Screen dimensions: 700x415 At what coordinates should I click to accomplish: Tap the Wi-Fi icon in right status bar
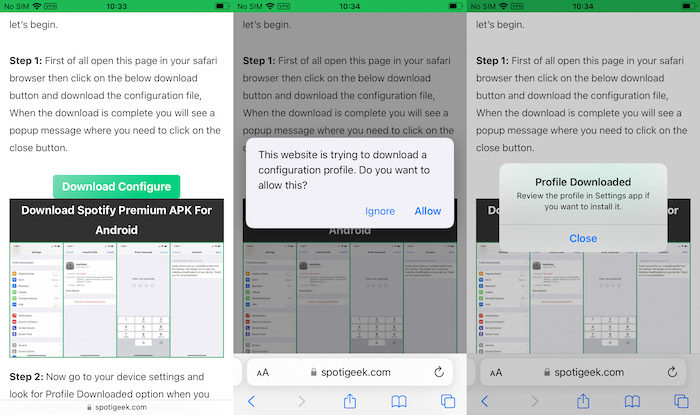pyautogui.click(x=503, y=6)
